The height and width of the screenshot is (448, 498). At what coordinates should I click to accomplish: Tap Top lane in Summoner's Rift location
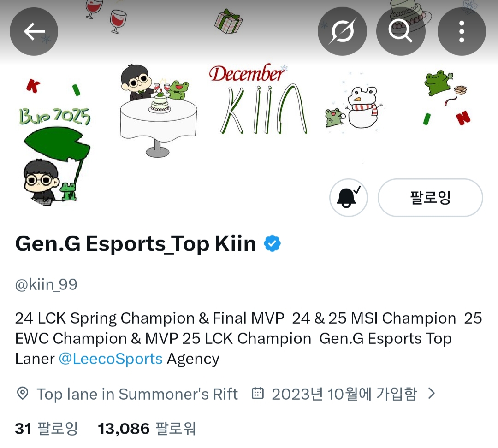(137, 394)
